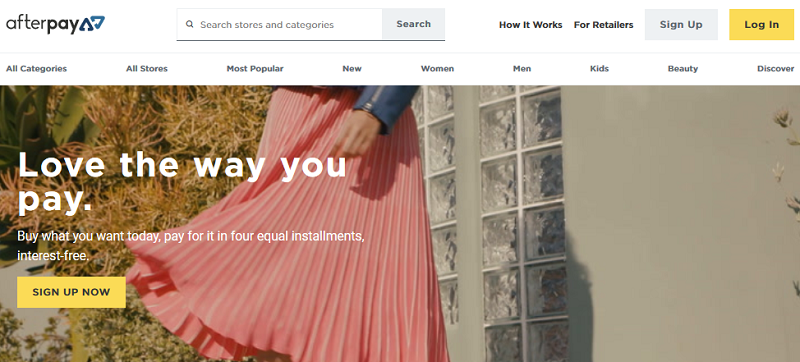
Task: Click the yellow Log In button
Action: tap(761, 24)
